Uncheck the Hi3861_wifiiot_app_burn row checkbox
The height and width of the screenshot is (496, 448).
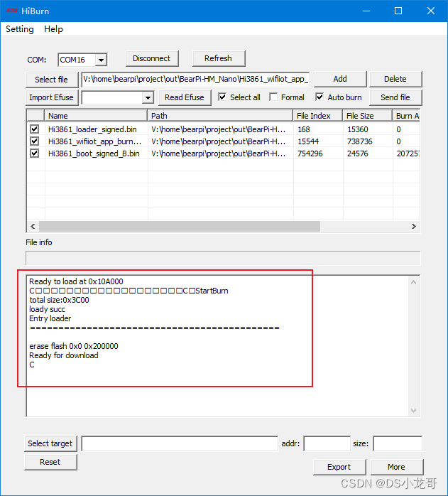coord(35,141)
